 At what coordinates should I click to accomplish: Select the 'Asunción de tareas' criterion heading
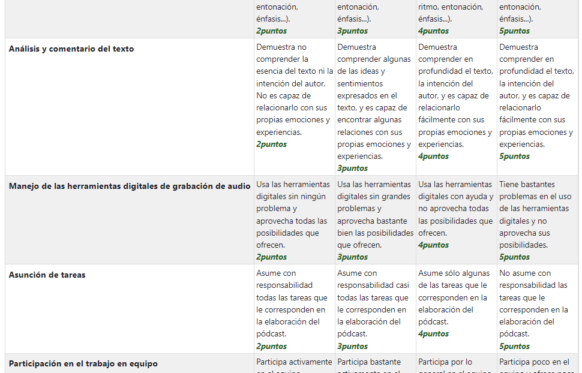(x=47, y=275)
